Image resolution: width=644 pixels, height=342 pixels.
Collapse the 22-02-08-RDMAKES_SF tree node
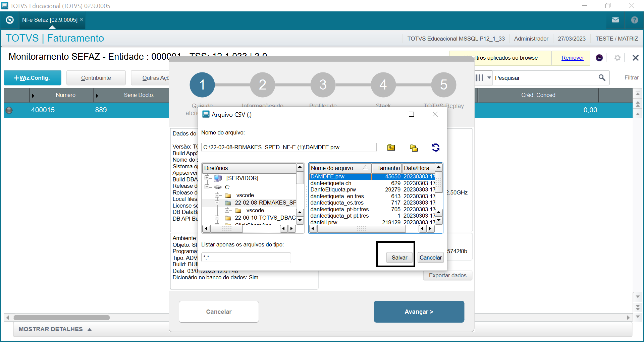pos(217,203)
